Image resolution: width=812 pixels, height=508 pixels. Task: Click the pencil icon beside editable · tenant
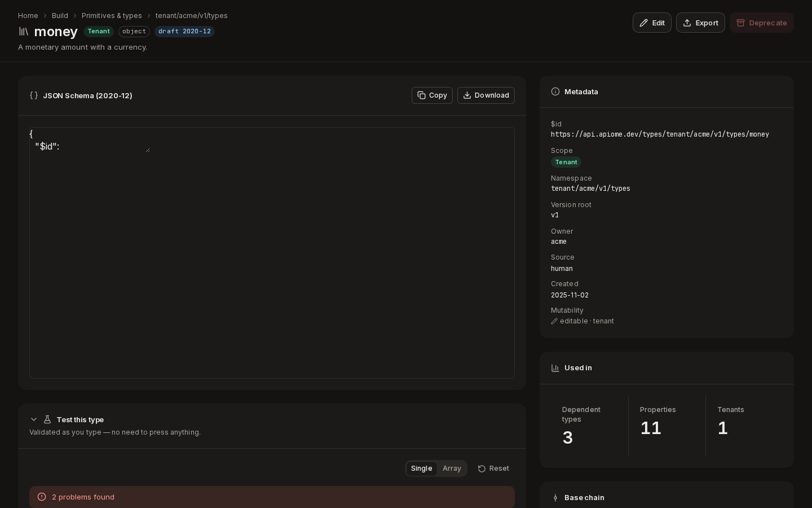[554, 321]
